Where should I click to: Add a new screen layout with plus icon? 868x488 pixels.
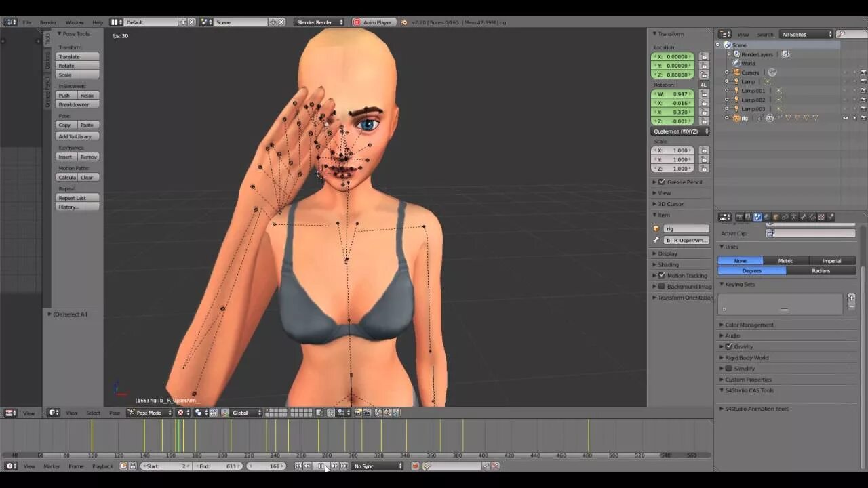[182, 22]
